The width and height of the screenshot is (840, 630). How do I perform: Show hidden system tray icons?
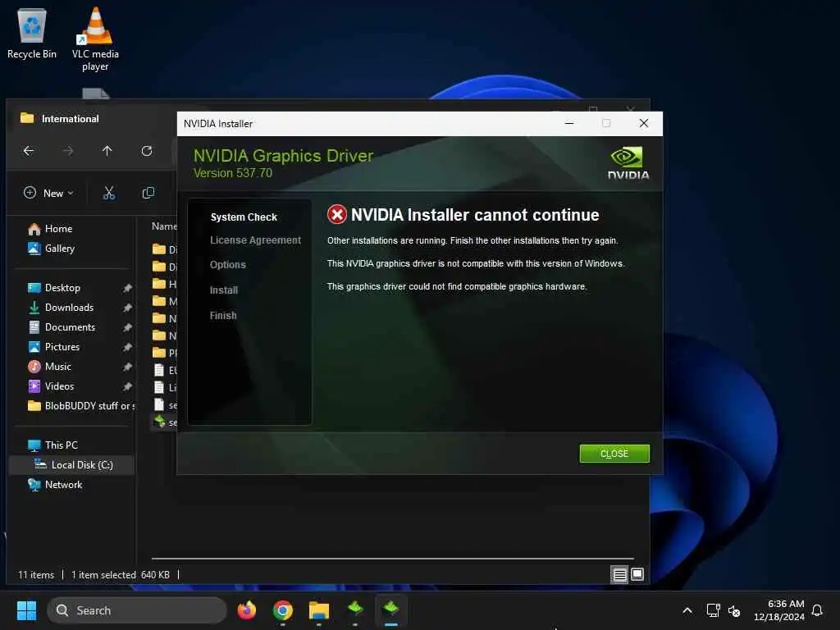point(687,610)
